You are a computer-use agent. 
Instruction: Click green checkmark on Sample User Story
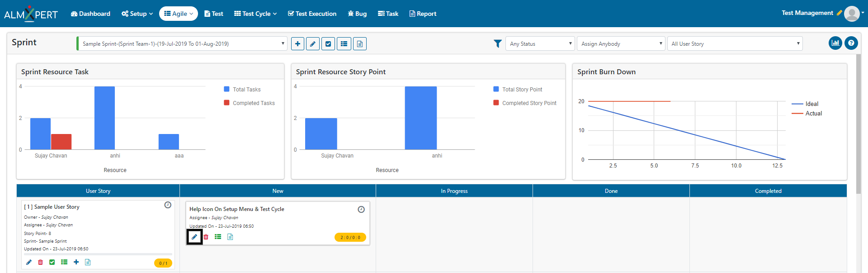pyautogui.click(x=52, y=262)
